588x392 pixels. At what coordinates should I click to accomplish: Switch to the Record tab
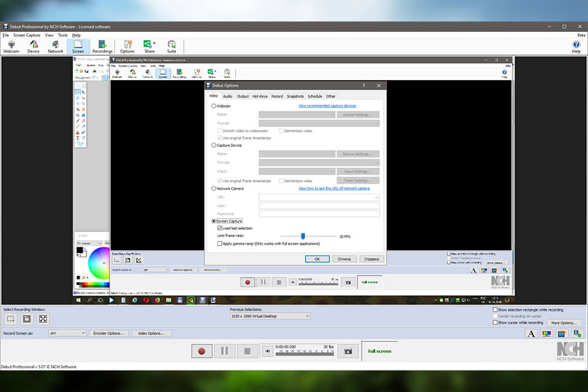tap(277, 96)
